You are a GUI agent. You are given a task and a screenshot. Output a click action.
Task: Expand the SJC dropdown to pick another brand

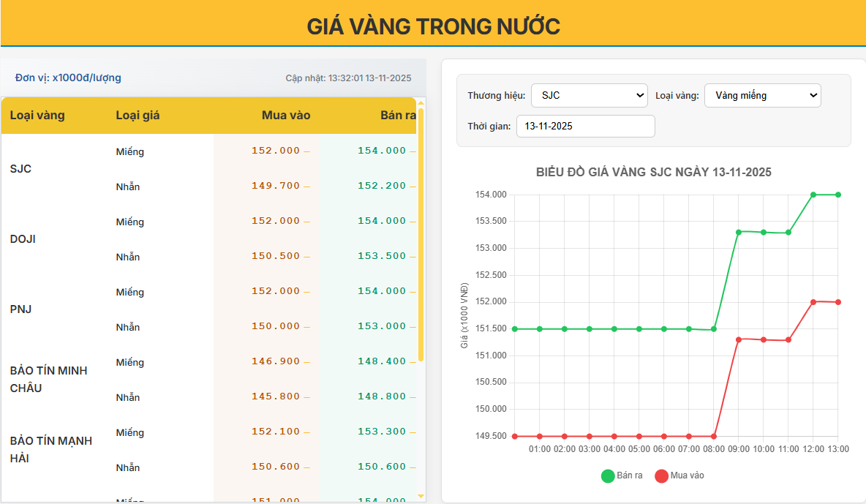pyautogui.click(x=589, y=95)
